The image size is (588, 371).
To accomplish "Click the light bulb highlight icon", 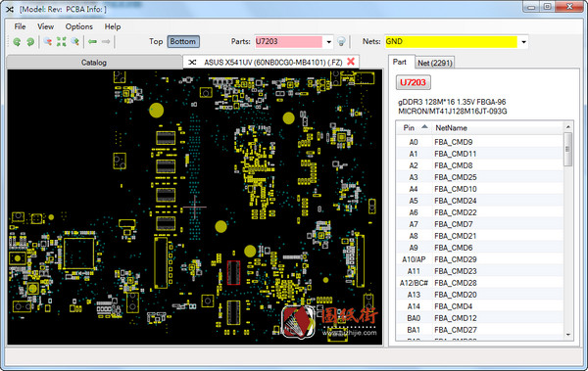I will click(341, 41).
